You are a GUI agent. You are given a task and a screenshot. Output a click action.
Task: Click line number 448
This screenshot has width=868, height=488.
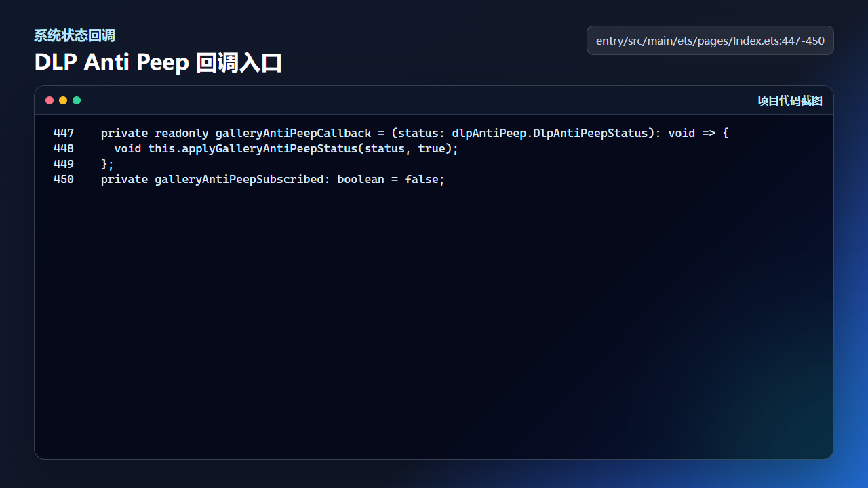pos(64,148)
